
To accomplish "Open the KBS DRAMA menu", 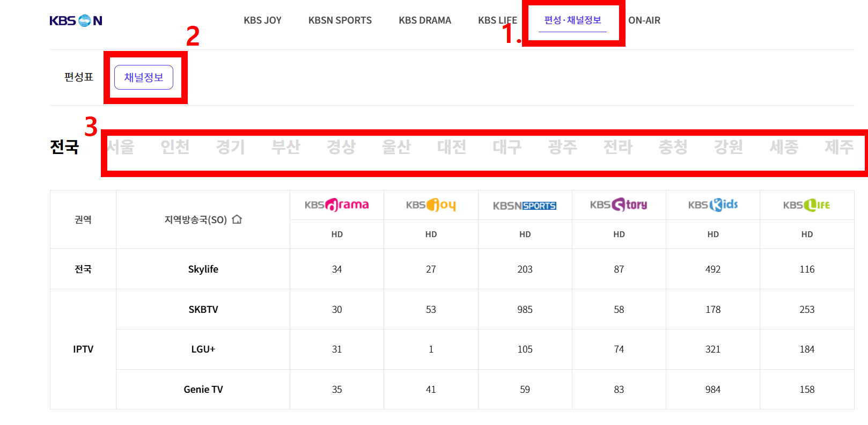I will tap(425, 20).
